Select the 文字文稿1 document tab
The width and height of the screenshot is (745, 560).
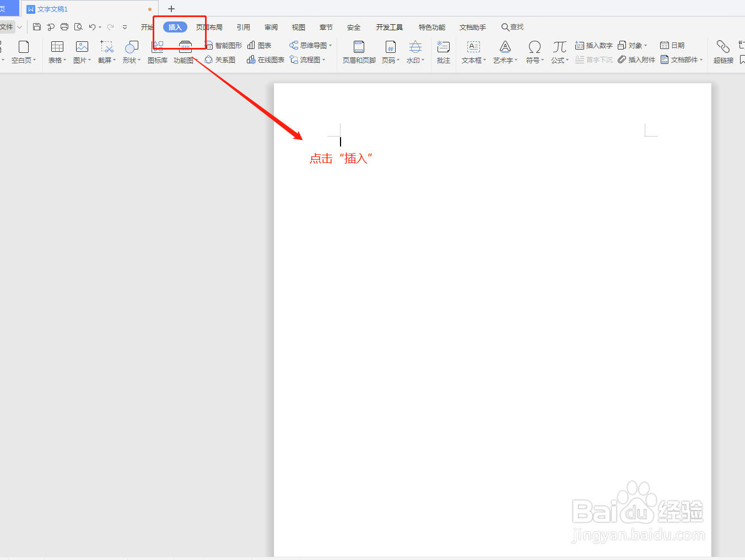coord(89,9)
